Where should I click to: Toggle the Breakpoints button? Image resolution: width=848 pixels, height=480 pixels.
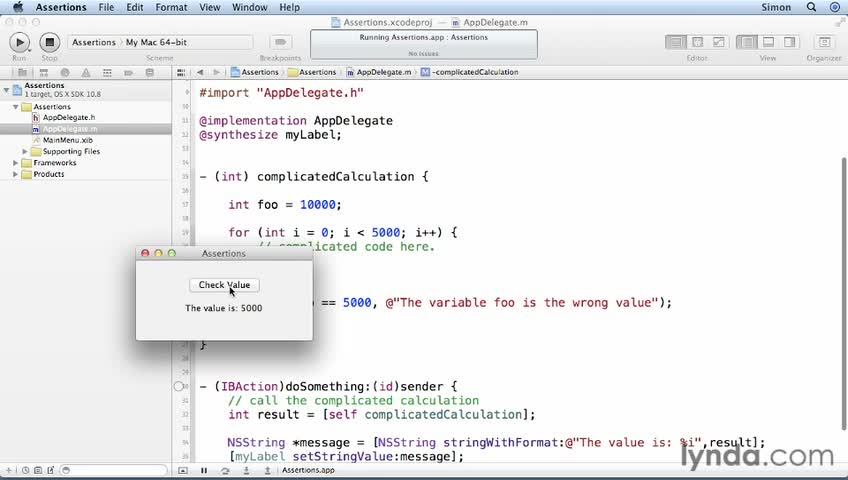click(x=280, y=42)
